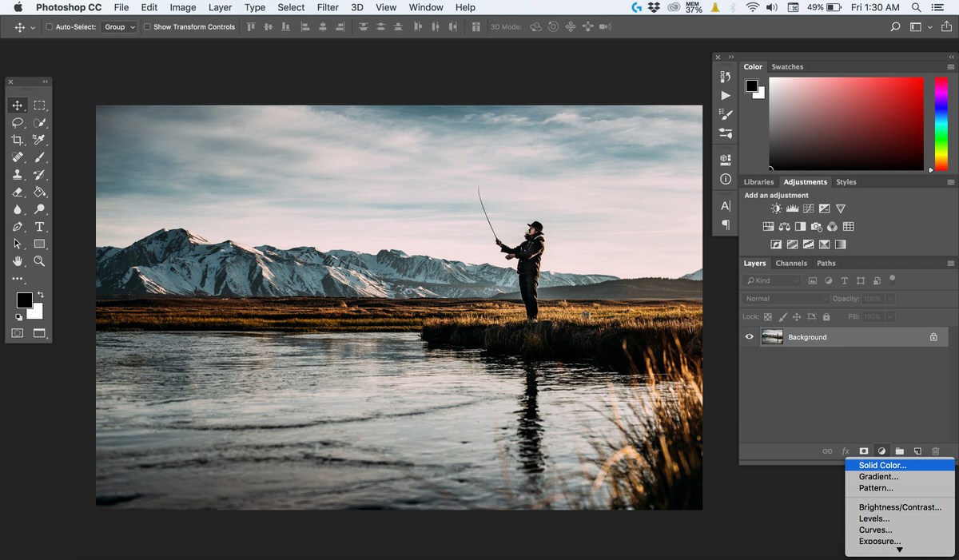Screen dimensions: 959x560
Task: Select the Paint Bucket tool
Action: point(39,192)
